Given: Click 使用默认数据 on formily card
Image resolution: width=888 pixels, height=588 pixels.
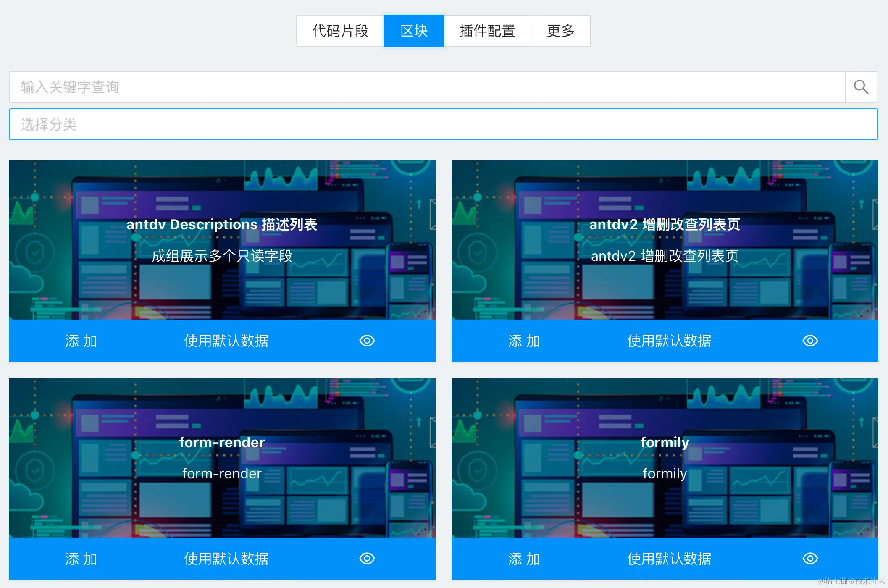Looking at the screenshot, I should (x=669, y=559).
